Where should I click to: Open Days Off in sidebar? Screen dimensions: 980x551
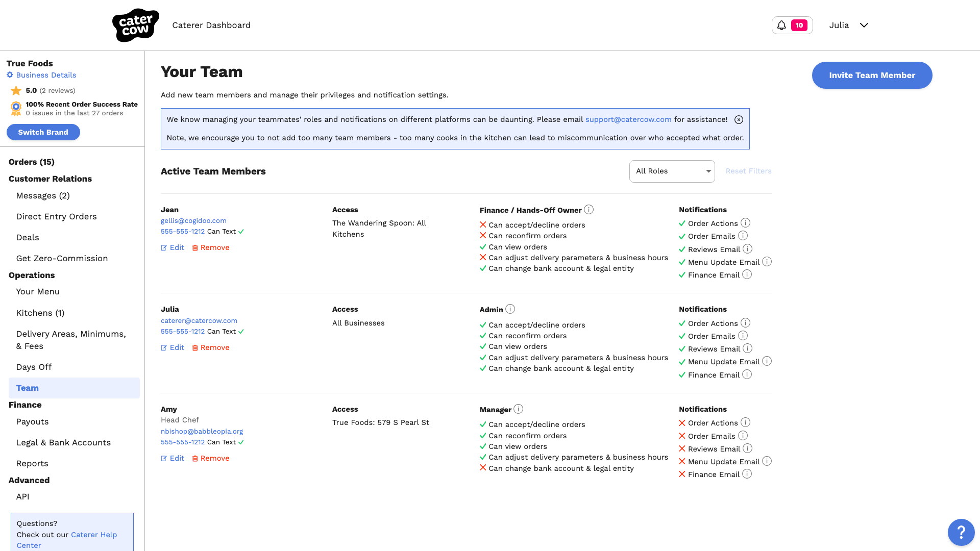[34, 367]
